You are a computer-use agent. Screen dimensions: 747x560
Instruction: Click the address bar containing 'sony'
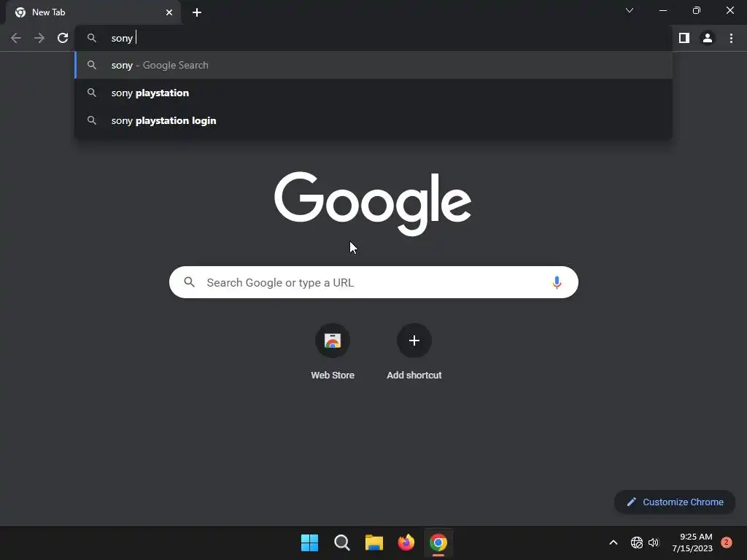pos(373,38)
